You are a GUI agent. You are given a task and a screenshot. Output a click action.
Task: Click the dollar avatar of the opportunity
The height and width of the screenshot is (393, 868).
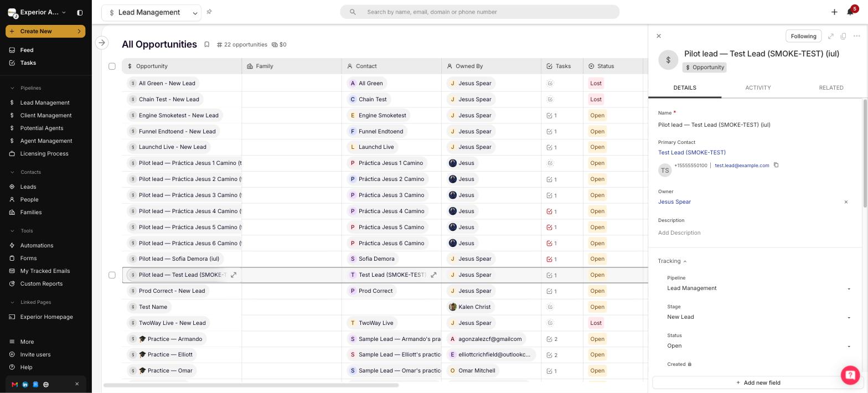tap(668, 60)
